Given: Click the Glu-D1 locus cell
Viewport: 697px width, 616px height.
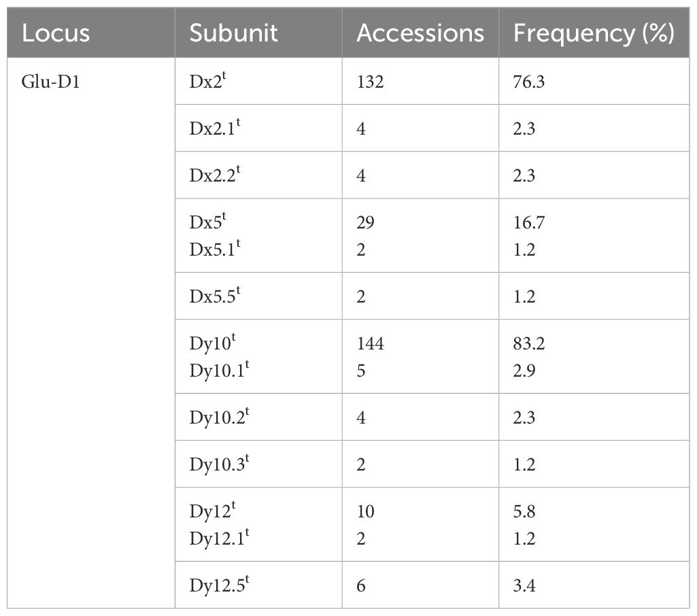Looking at the screenshot, I should click(x=50, y=82).
